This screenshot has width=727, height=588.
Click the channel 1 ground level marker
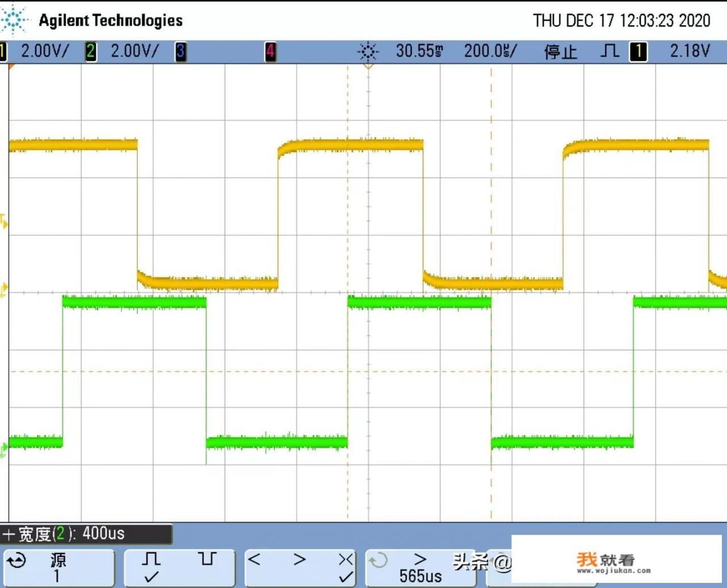[x=3, y=291]
